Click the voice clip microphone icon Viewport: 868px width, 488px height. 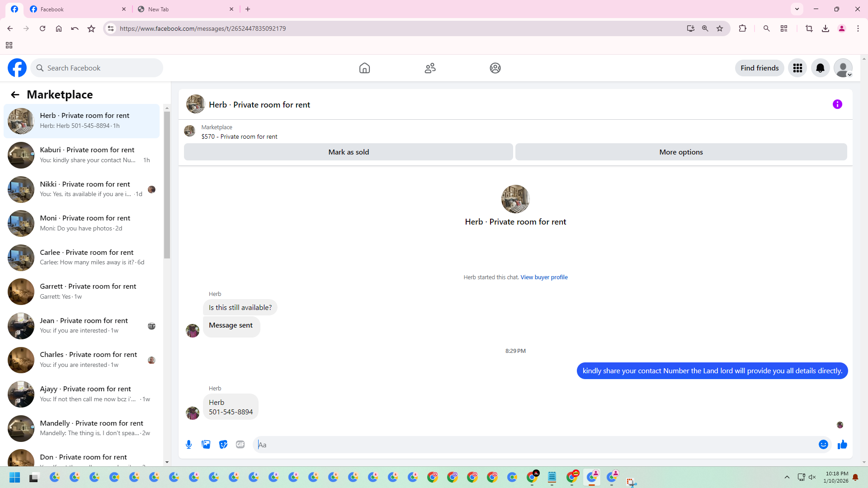click(x=189, y=445)
